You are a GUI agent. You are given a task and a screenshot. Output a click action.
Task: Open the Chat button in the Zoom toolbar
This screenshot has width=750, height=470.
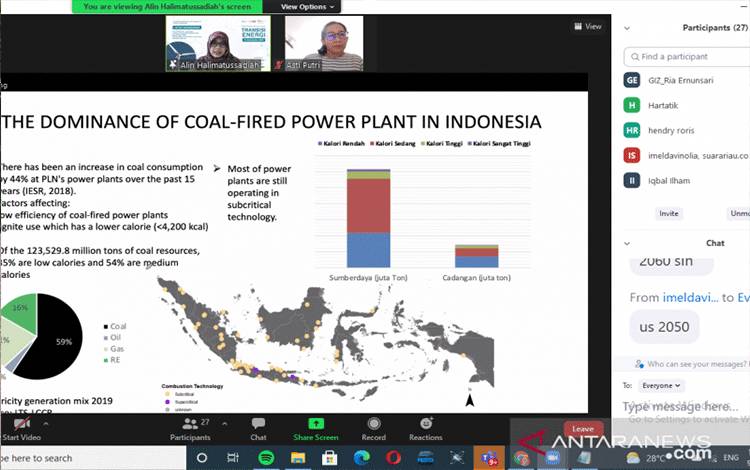pos(258,429)
